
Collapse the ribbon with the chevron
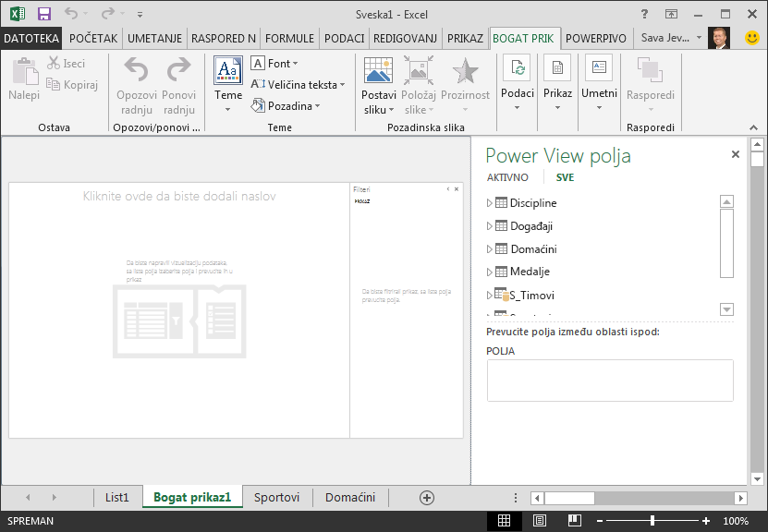[x=754, y=127]
